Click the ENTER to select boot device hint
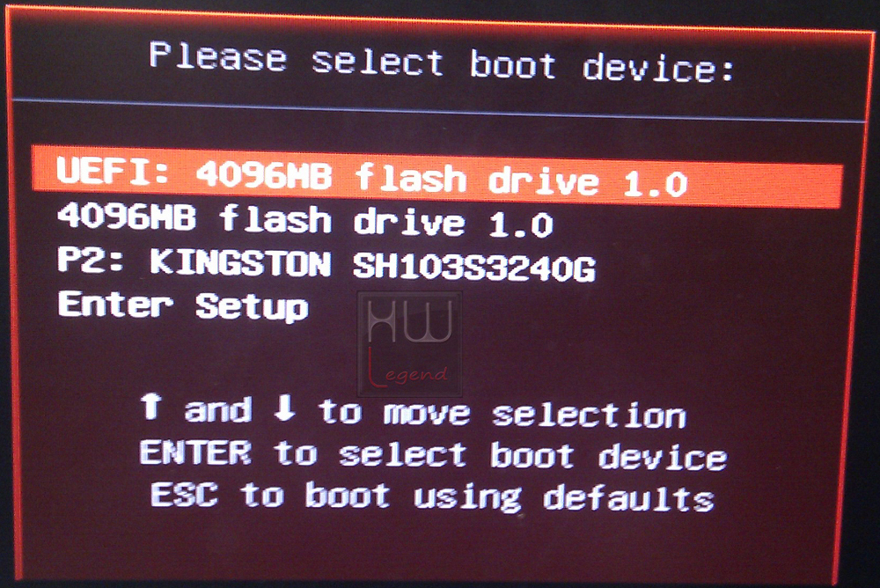 (x=433, y=455)
